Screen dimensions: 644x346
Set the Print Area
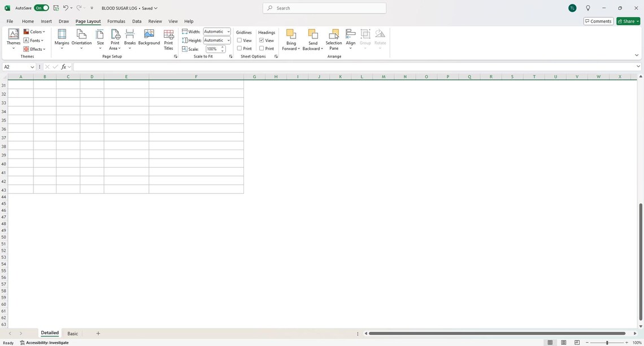pos(115,40)
